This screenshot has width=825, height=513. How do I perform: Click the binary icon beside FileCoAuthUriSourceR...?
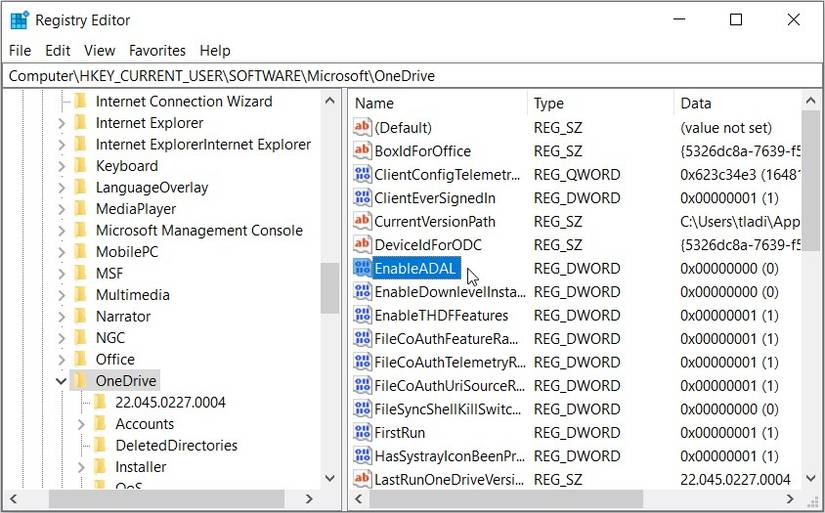(x=362, y=385)
